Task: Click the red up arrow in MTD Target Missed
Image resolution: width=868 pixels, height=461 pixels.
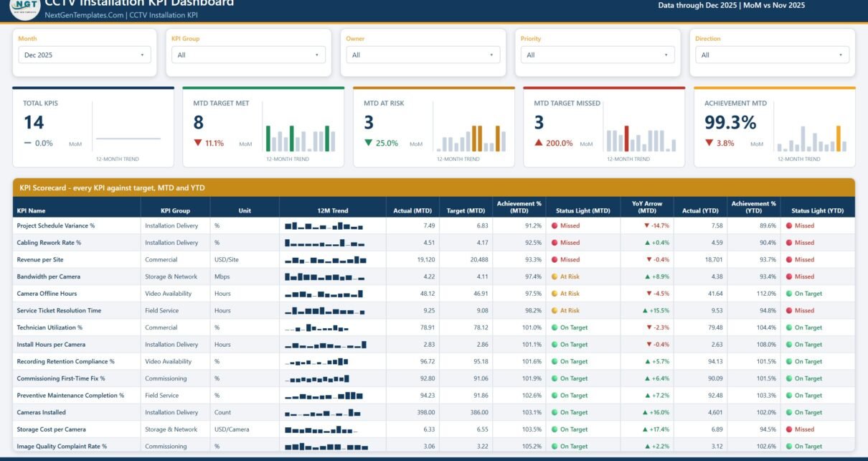Action: [539, 143]
